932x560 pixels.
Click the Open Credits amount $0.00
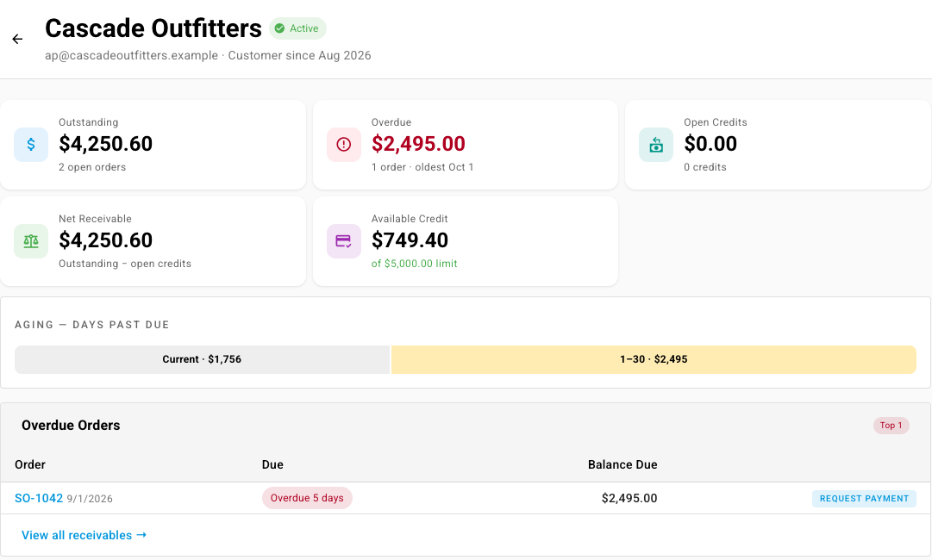pyautogui.click(x=710, y=144)
